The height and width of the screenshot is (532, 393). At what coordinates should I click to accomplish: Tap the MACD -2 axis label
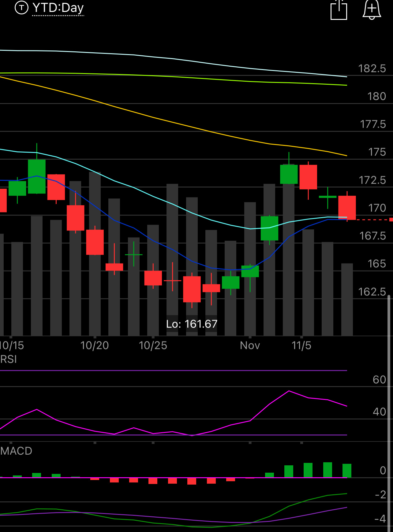coord(380,494)
